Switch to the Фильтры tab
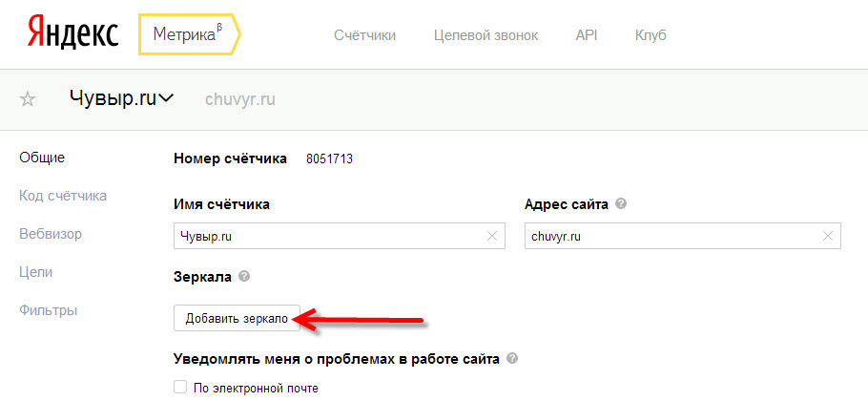This screenshot has width=868, height=401. (x=48, y=310)
